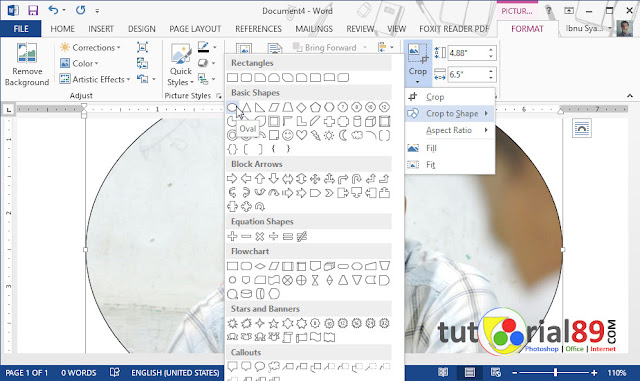
Task: Click the zoom out minus button
Action: coord(515,372)
